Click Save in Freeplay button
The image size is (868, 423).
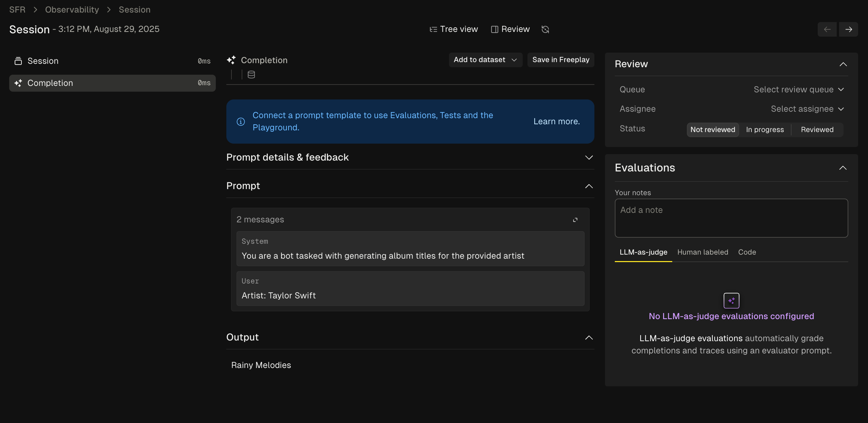(560, 60)
